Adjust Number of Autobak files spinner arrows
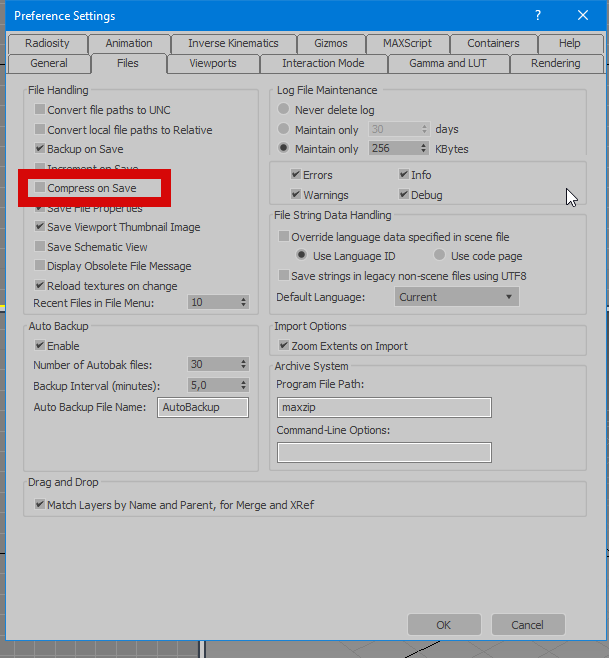609x658 pixels. click(x=243, y=364)
